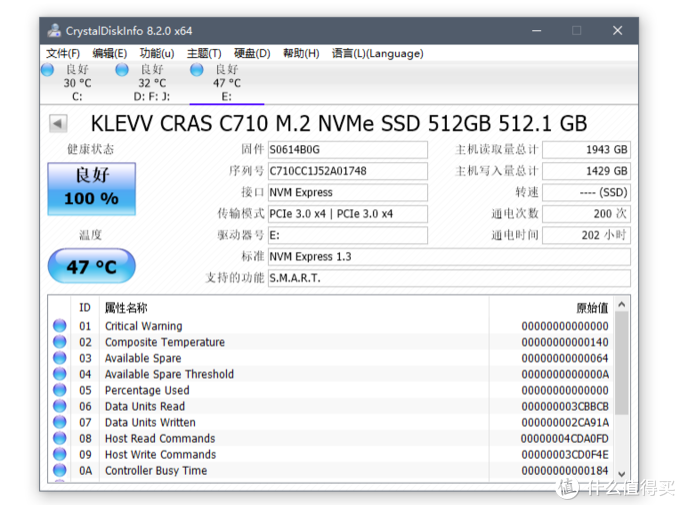
Task: Click the blue health orb for drive C:
Action: pos(47,70)
